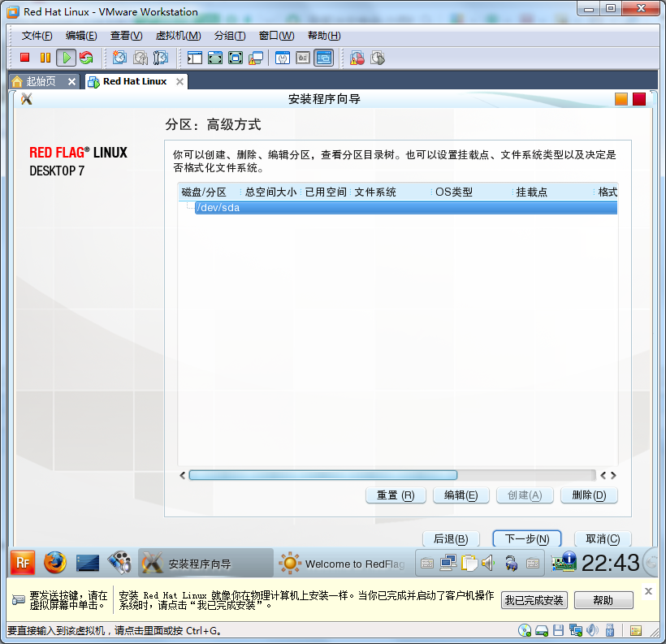The width and height of the screenshot is (666, 644).
Task: Click the 取消(C) button
Action: (x=603, y=539)
